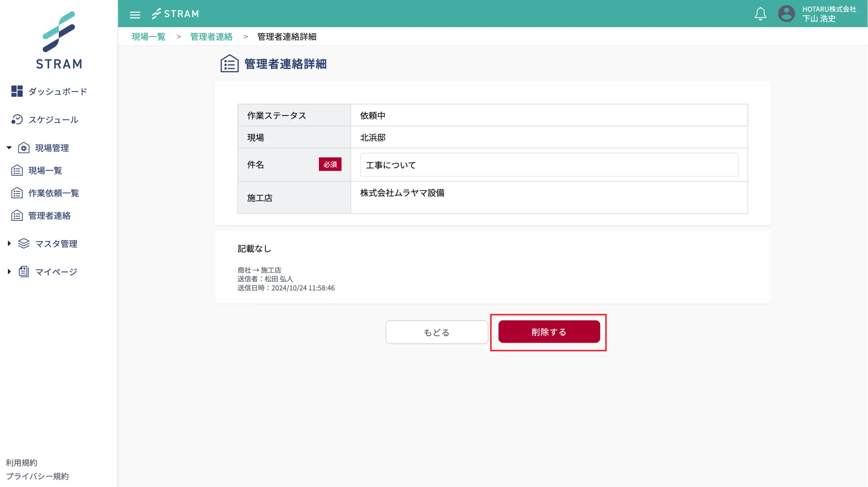
Task: Open 作業依頼一覧 via its document icon
Action: (17, 193)
